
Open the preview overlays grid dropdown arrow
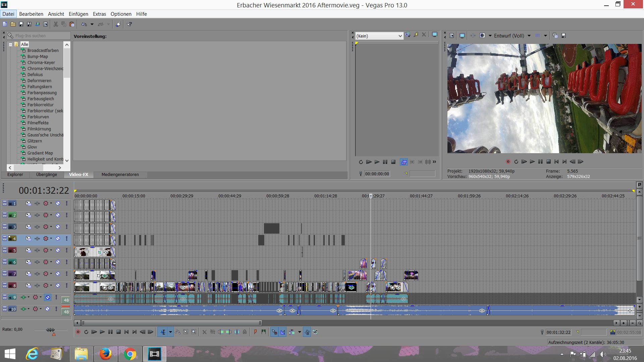point(545,36)
